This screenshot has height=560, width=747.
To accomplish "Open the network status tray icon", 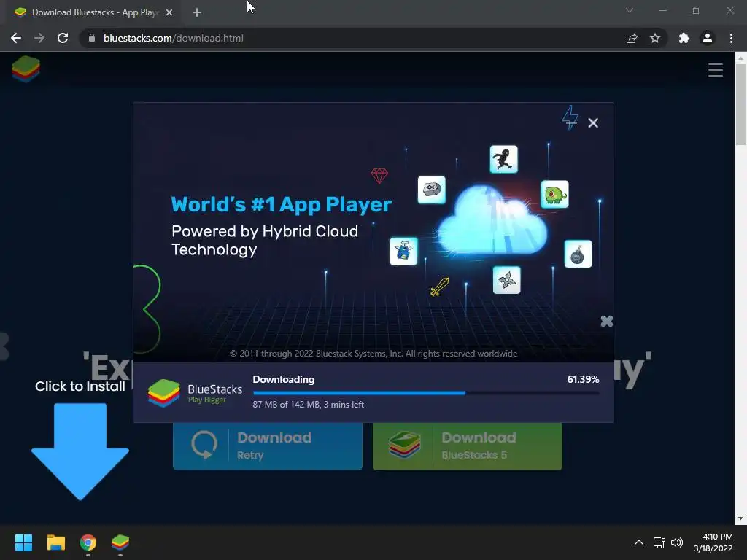I will (659, 542).
